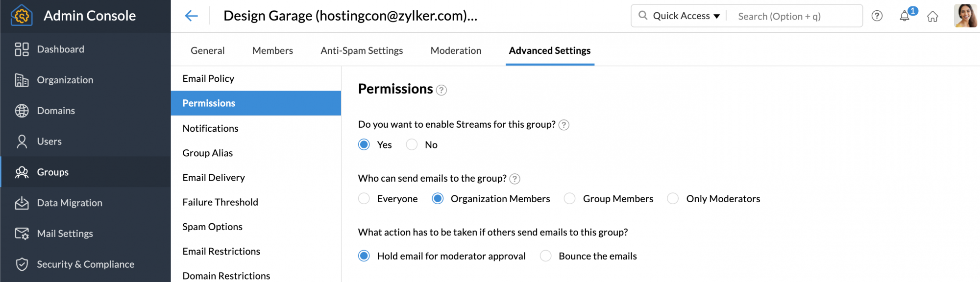980x282 pixels.
Task: Go to Spam Options settings
Action: [212, 227]
